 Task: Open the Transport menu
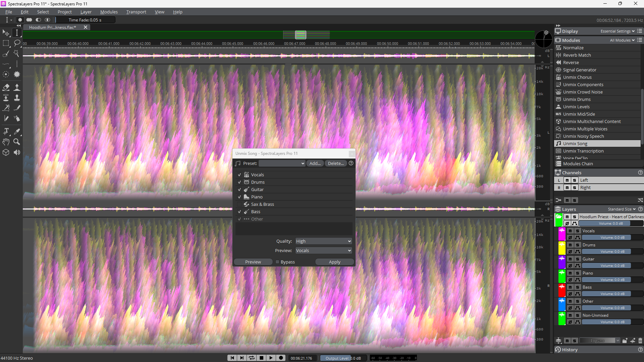[x=136, y=12]
